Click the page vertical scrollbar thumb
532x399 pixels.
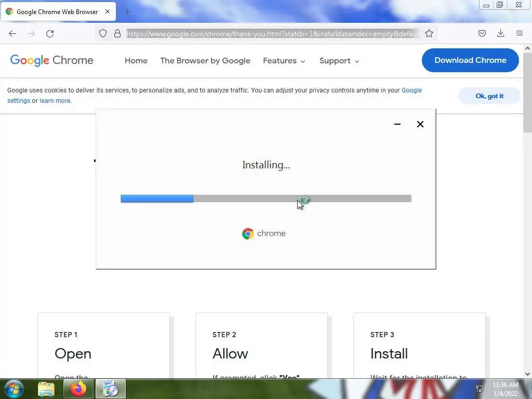pyautogui.click(x=527, y=92)
